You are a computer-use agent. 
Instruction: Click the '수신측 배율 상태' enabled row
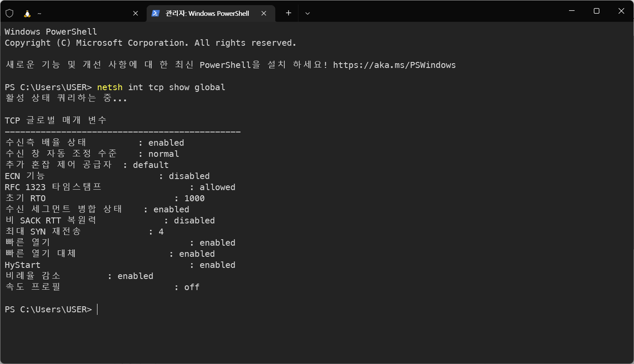click(x=94, y=143)
